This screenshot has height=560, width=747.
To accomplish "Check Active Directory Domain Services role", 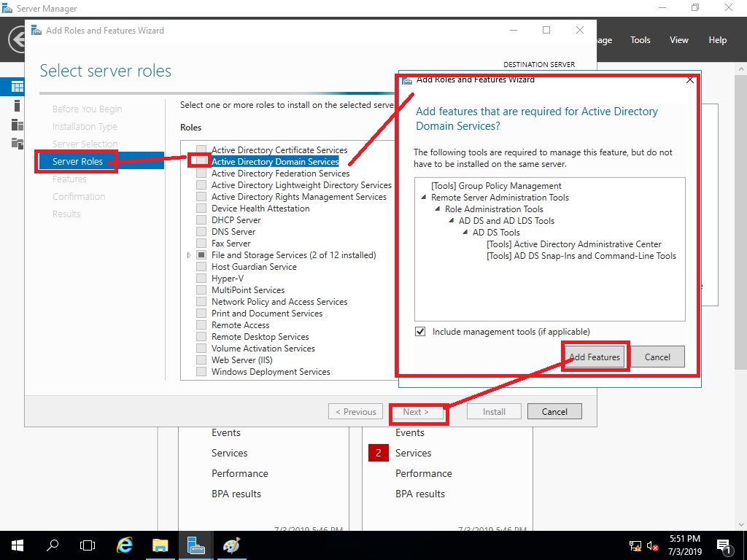I will pos(201,161).
